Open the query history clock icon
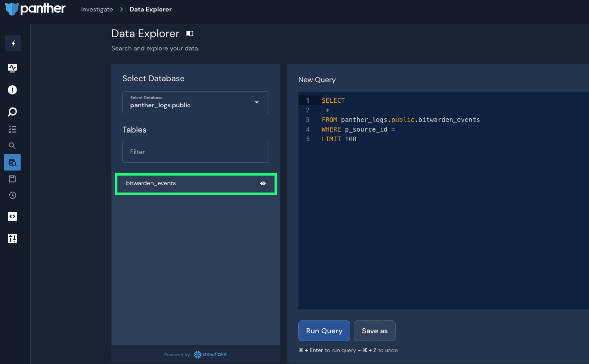The image size is (589, 364). tap(12, 195)
